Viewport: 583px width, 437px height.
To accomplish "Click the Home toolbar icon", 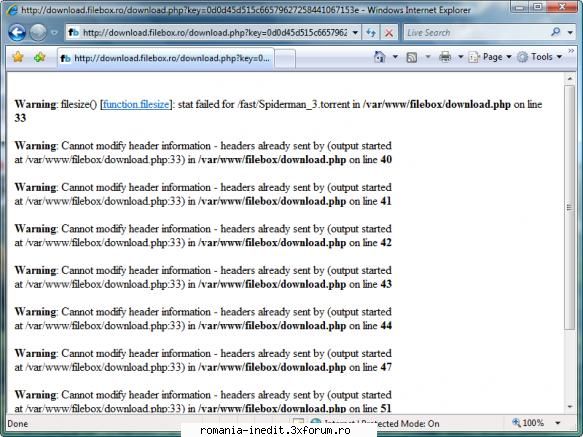I will pos(379,57).
